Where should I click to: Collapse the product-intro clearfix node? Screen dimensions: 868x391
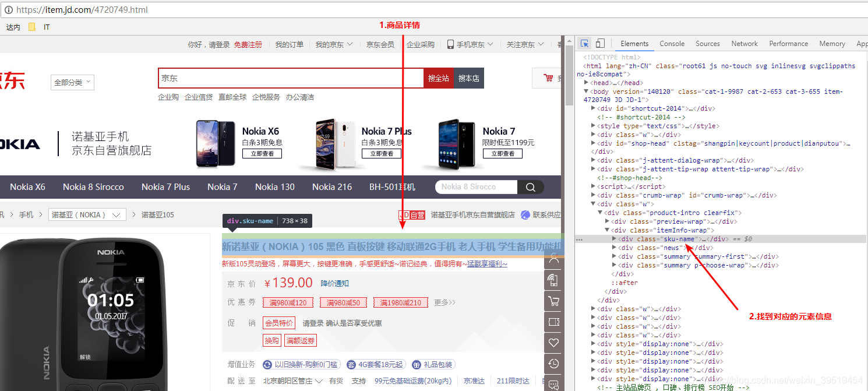click(601, 213)
